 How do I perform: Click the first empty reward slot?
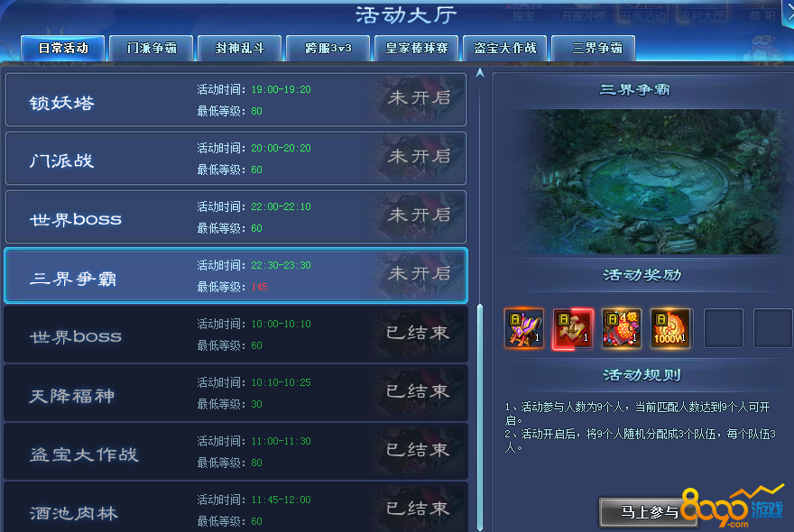coord(723,328)
